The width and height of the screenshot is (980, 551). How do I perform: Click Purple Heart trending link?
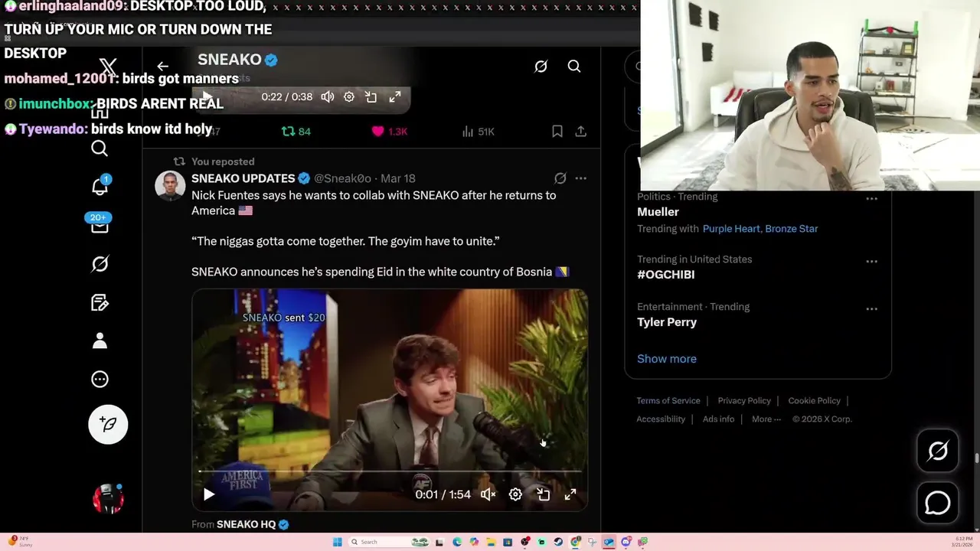click(731, 229)
